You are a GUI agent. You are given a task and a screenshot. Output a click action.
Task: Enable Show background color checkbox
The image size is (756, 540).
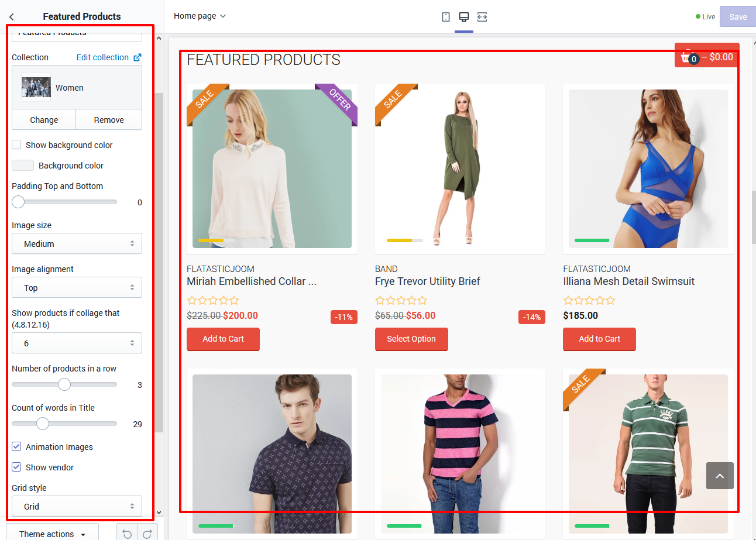[17, 145]
